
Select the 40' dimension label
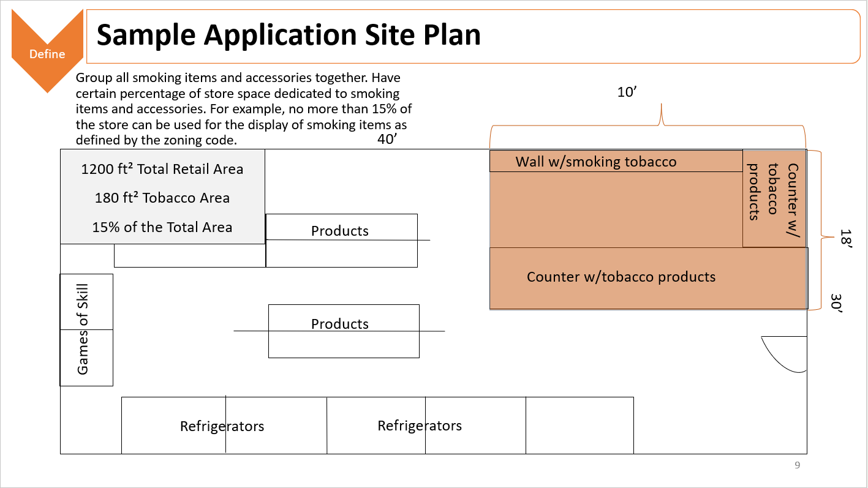click(x=388, y=140)
